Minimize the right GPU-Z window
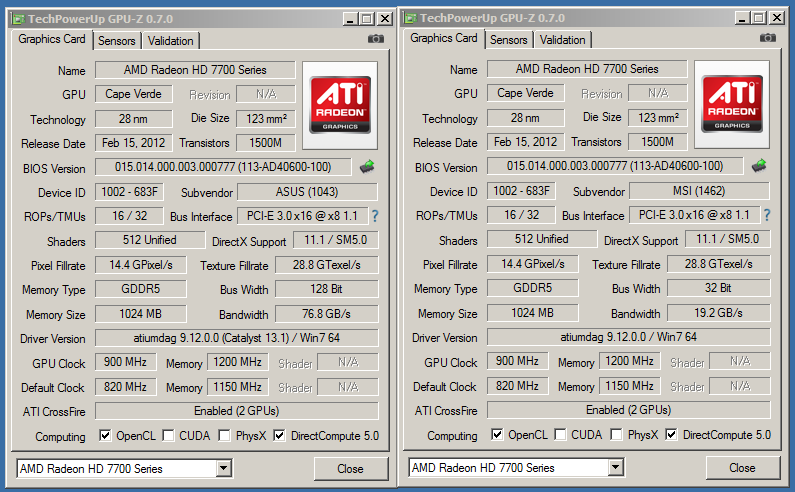The height and width of the screenshot is (492, 795). tap(742, 18)
